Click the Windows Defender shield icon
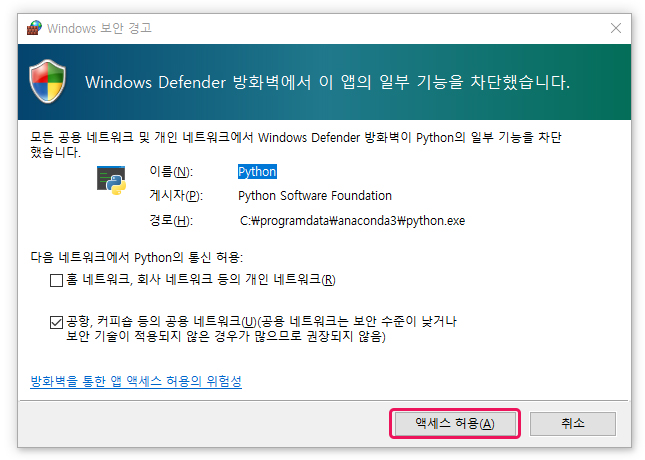 click(x=48, y=81)
